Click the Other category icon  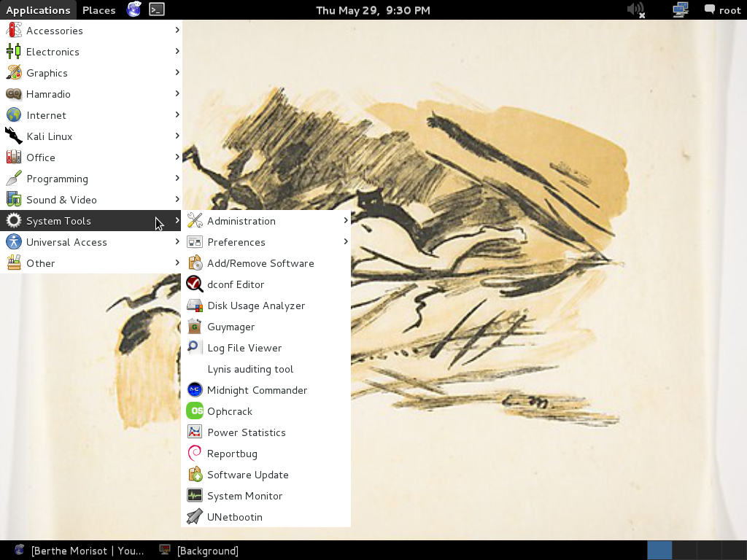(x=14, y=262)
